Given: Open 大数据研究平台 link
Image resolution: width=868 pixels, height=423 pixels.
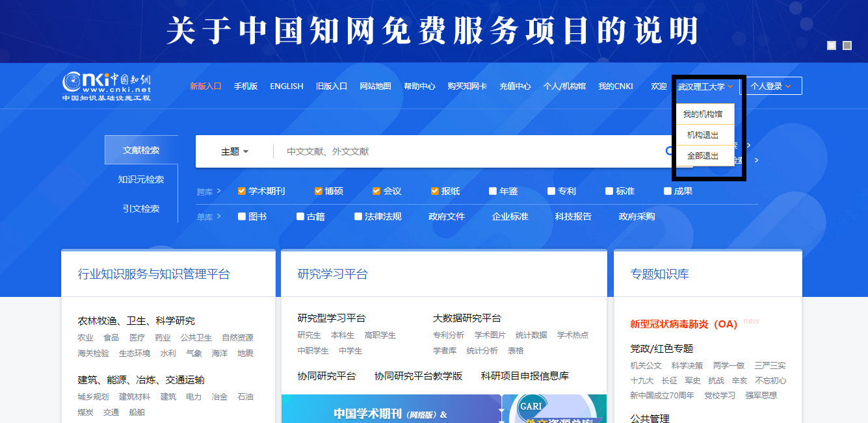Looking at the screenshot, I should [467, 318].
